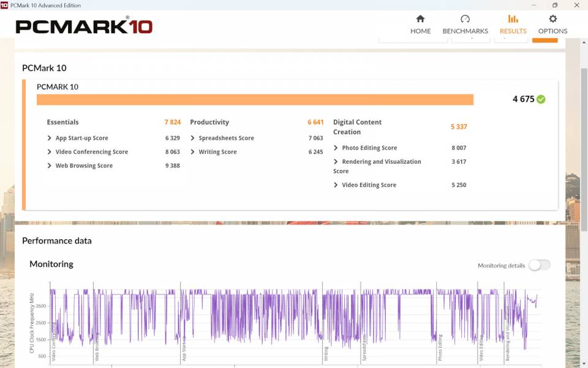Expand the Spreadsheets Score row
Viewport: 588px width, 368px height.
click(192, 138)
